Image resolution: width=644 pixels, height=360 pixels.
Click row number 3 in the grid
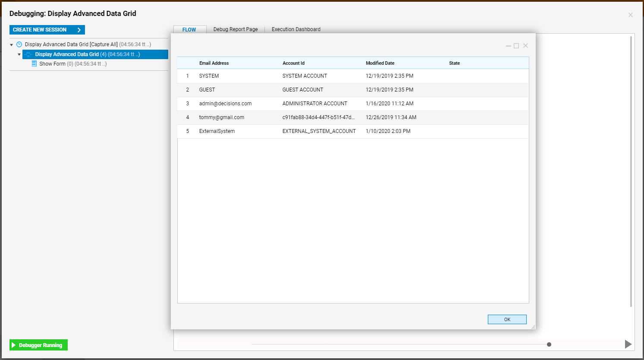[x=187, y=104]
